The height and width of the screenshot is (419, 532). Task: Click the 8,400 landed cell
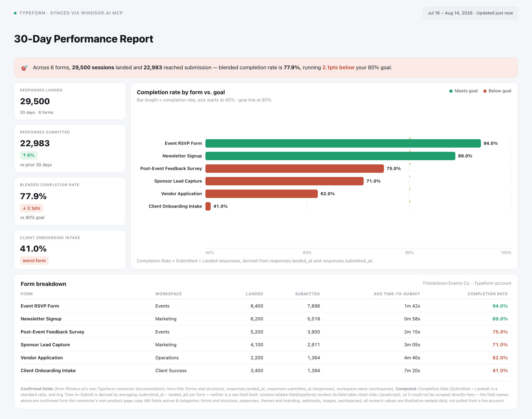tap(257, 306)
